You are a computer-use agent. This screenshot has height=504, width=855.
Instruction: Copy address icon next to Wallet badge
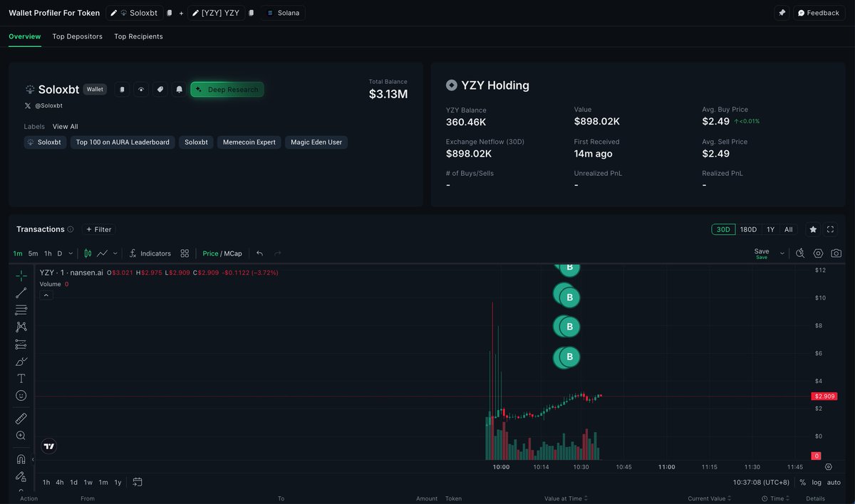(122, 90)
